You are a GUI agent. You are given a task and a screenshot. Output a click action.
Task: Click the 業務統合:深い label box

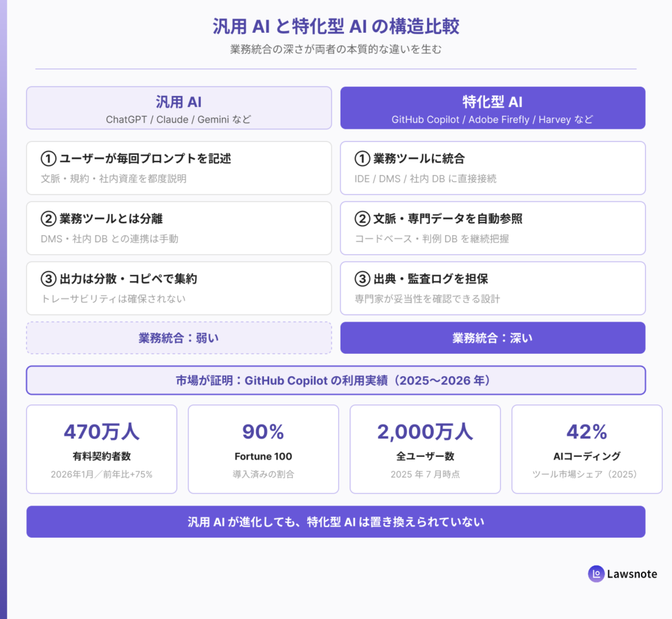click(x=493, y=338)
